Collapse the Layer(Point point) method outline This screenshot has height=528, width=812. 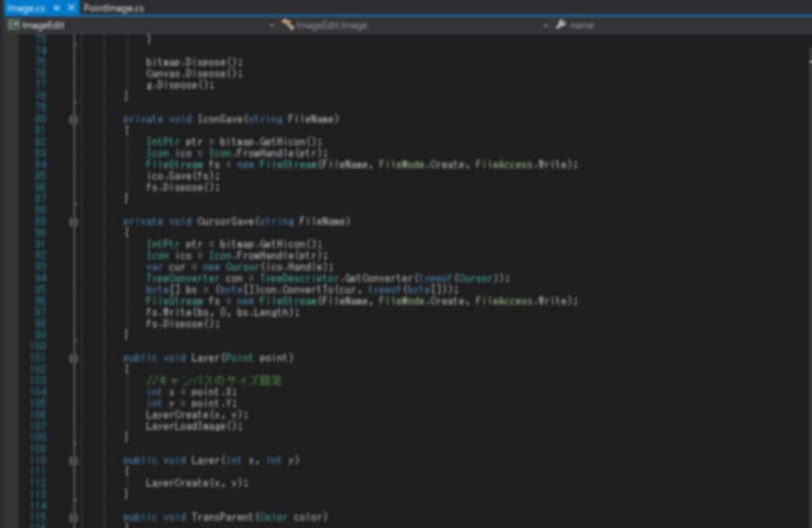pos(74,358)
